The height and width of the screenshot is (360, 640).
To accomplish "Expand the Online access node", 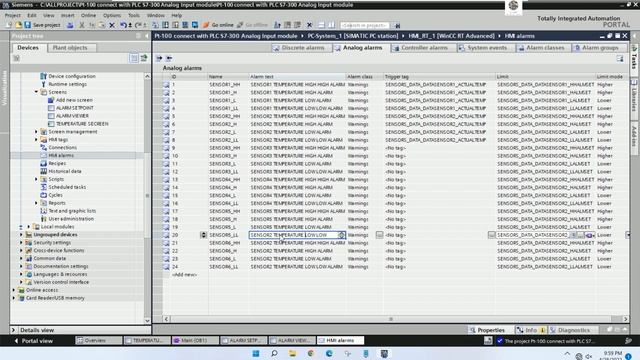I will point(14,290).
